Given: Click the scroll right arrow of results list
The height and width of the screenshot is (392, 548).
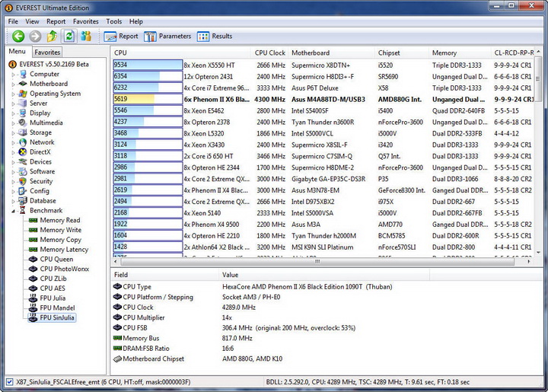Looking at the screenshot, I should 528,261.
